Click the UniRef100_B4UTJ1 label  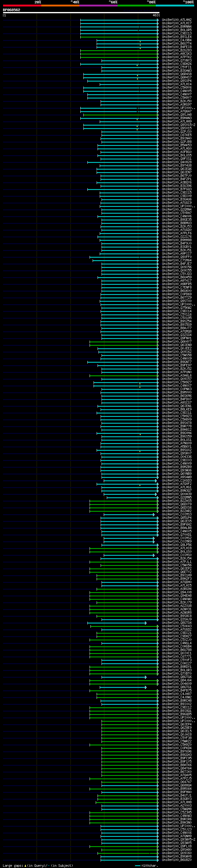point(177,795)
